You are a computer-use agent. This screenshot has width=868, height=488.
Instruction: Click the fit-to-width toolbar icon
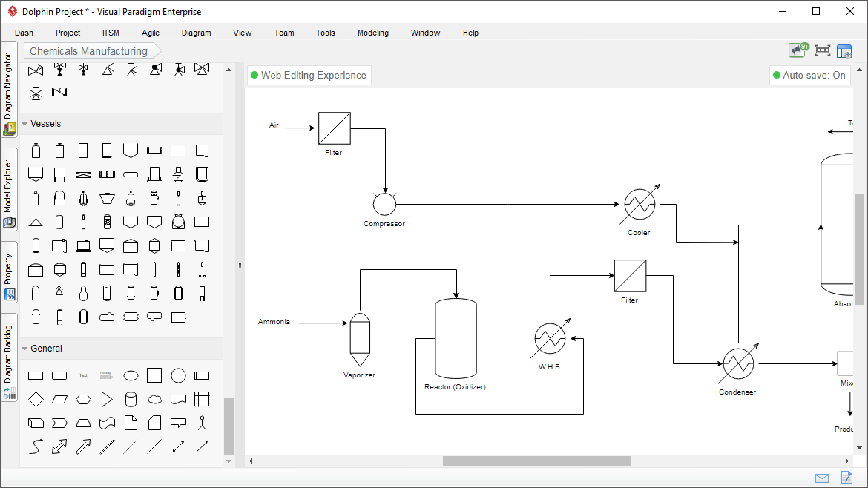click(823, 51)
